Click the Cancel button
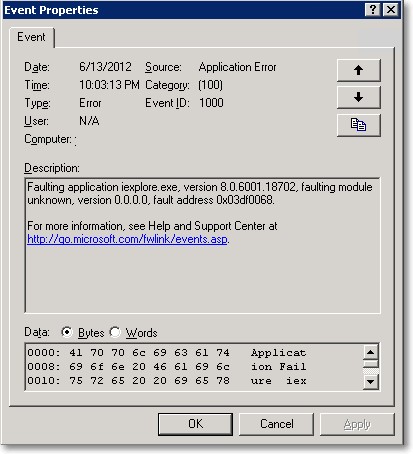This screenshot has height=454, width=413. [x=277, y=424]
